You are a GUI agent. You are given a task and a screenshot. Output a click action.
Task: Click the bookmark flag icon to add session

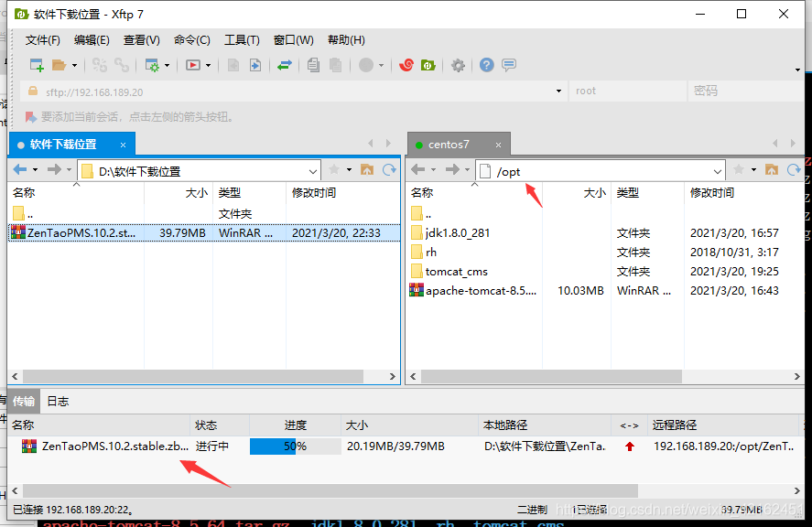click(x=31, y=117)
